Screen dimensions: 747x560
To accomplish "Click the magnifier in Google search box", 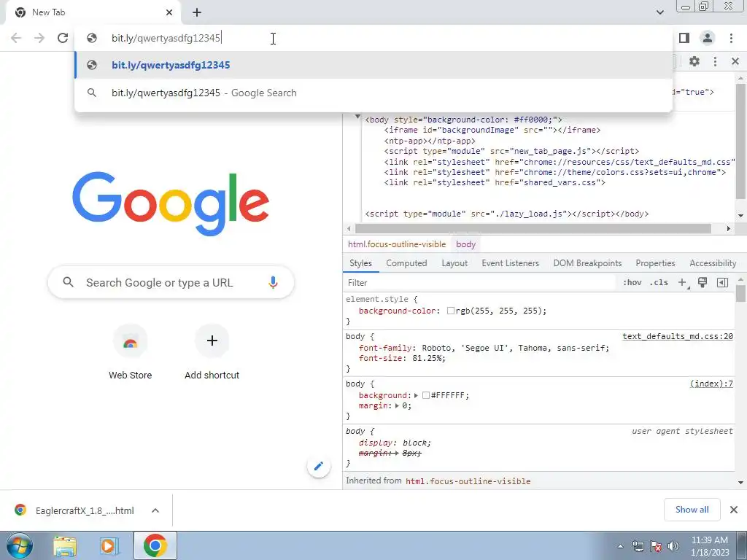I will pyautogui.click(x=68, y=282).
